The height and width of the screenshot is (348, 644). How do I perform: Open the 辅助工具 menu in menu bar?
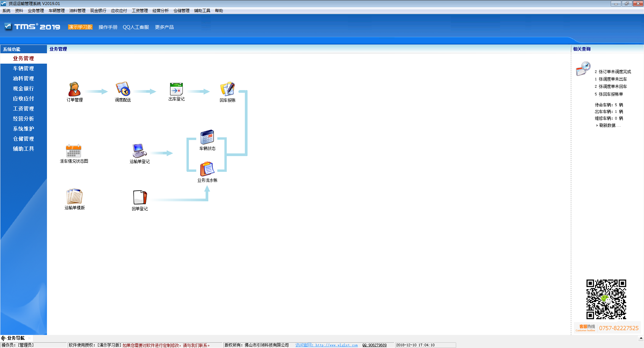[x=202, y=11]
